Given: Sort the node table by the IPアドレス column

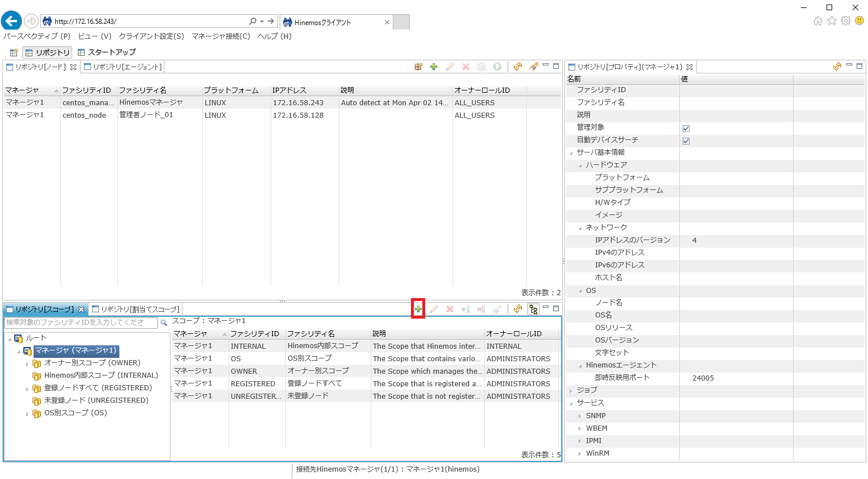Looking at the screenshot, I should (305, 90).
